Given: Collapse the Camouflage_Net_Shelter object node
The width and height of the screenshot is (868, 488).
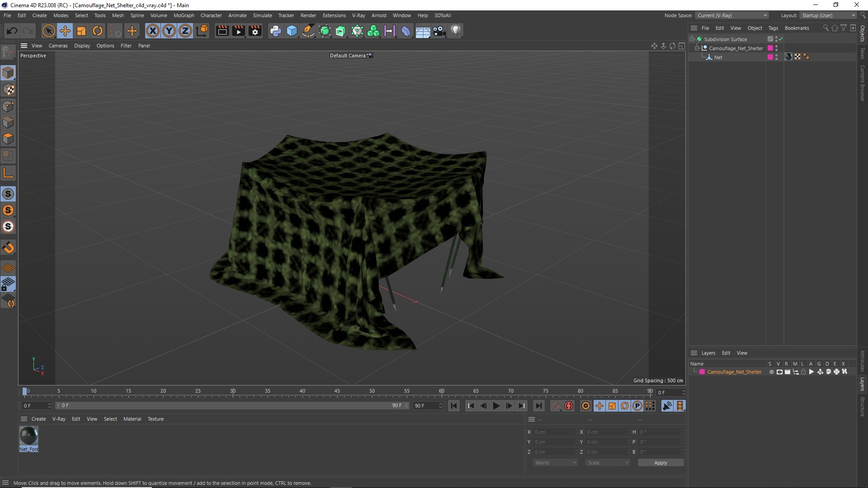Looking at the screenshot, I should 697,48.
